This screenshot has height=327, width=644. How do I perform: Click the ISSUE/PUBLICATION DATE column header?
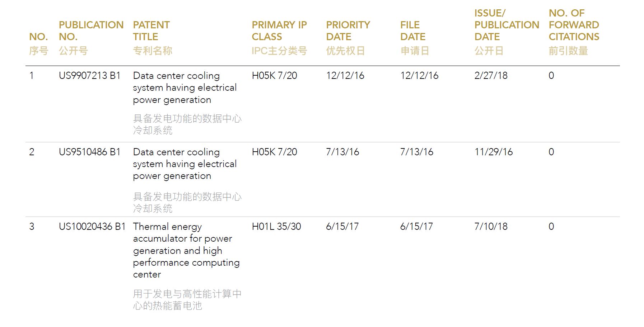coord(507,32)
